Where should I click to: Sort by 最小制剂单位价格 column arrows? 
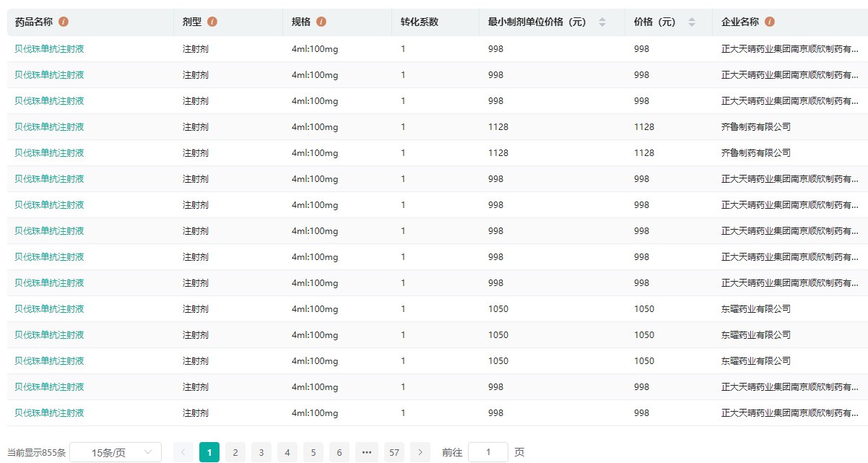(602, 22)
